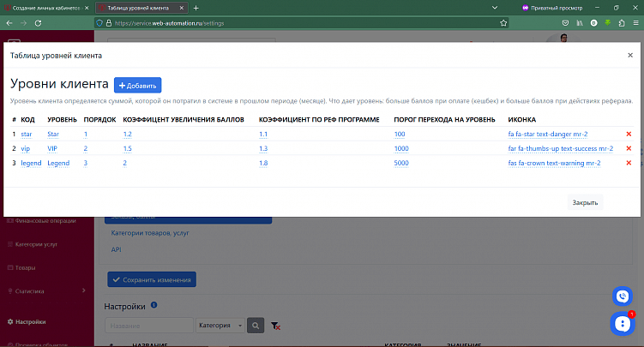Edit the code value legend

point(31,163)
